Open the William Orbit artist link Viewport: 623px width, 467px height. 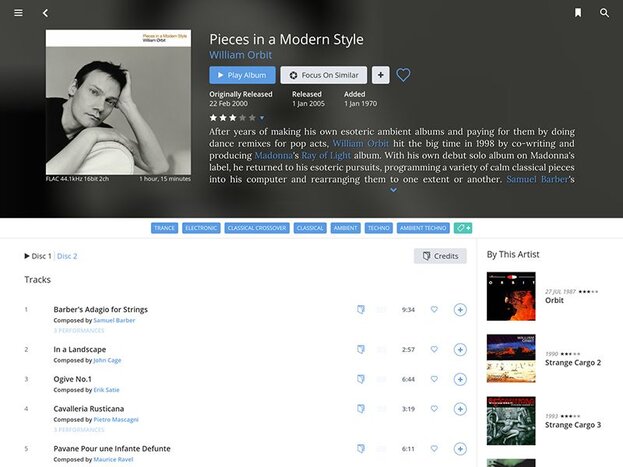(242, 54)
